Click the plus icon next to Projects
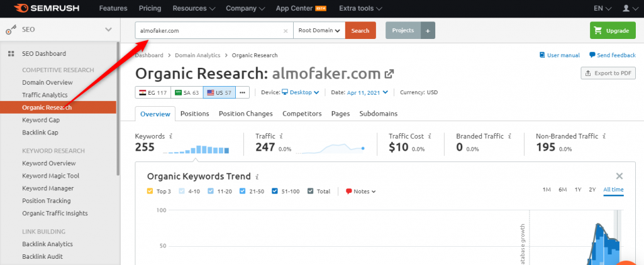This screenshot has width=644, height=265. 428,31
